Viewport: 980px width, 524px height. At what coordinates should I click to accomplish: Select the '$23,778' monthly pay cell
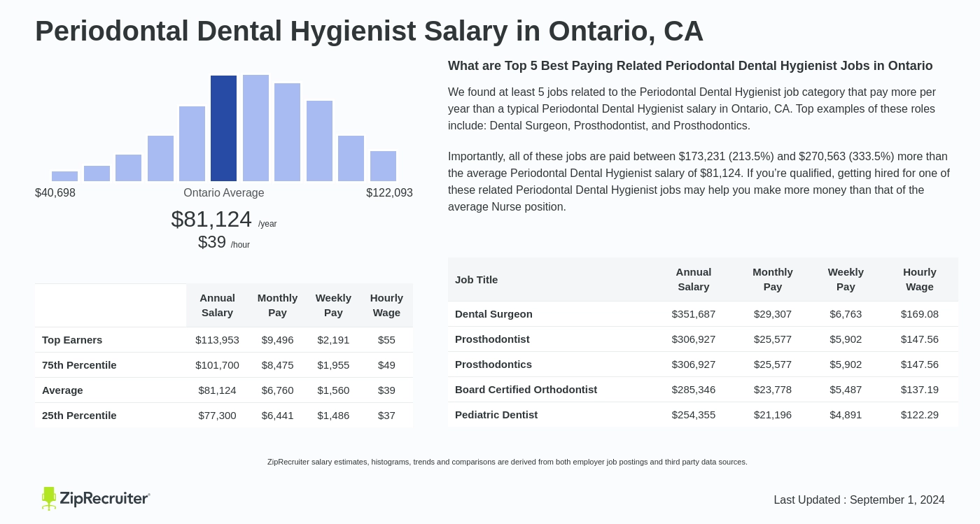[773, 390]
